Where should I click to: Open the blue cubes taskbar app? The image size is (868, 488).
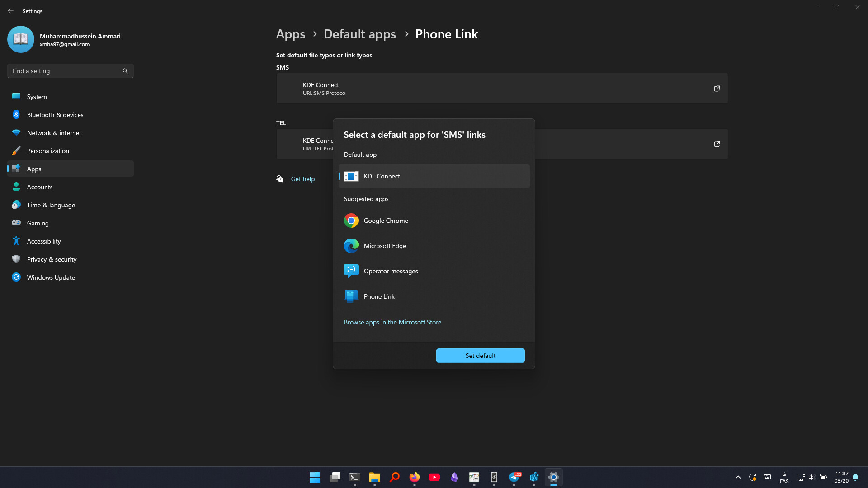534,477
